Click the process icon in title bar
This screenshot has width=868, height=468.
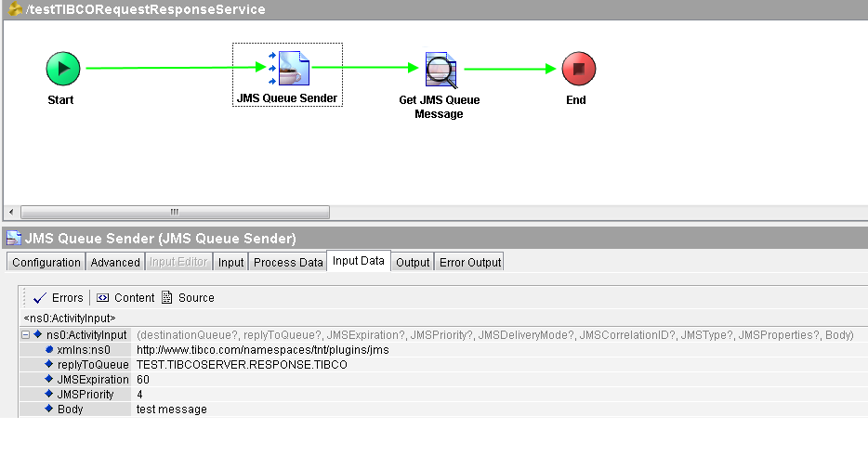14,10
